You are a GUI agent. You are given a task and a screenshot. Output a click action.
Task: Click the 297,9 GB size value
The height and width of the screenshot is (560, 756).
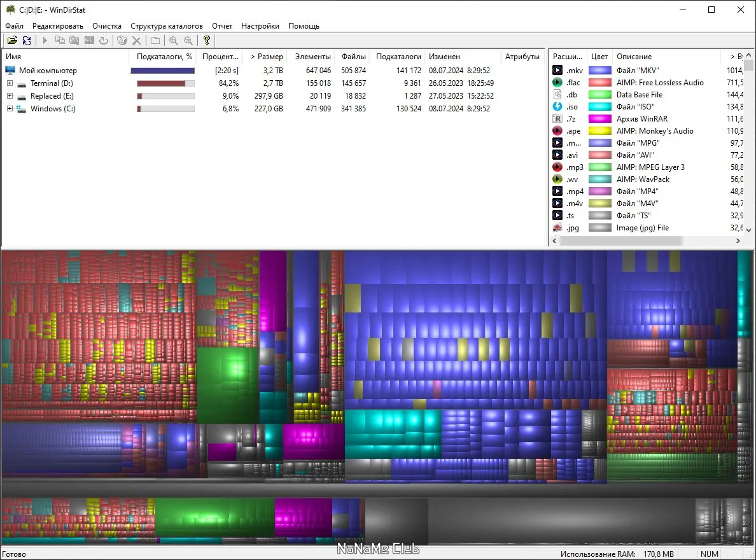[x=269, y=96]
